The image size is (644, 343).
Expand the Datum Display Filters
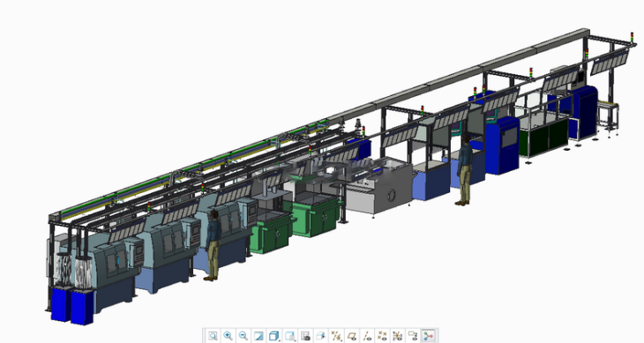336,336
